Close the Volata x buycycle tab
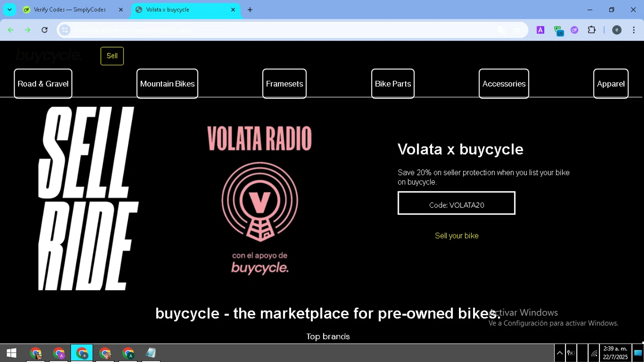This screenshot has width=644, height=362. 233,9
